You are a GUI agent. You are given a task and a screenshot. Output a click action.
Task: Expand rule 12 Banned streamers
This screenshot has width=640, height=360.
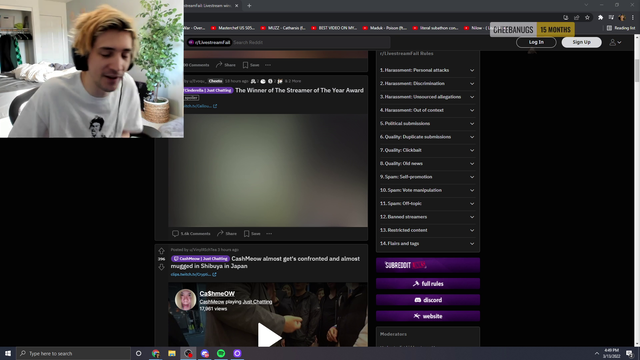point(427,217)
